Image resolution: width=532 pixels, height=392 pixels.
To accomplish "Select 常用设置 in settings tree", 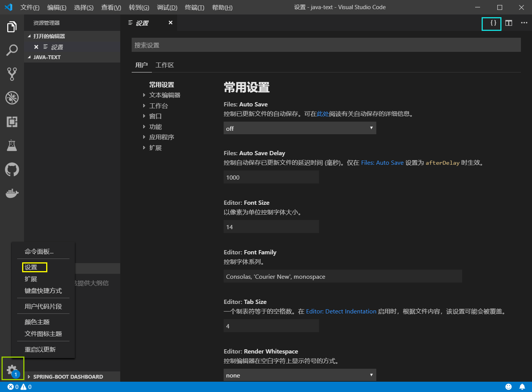I will tap(161, 85).
